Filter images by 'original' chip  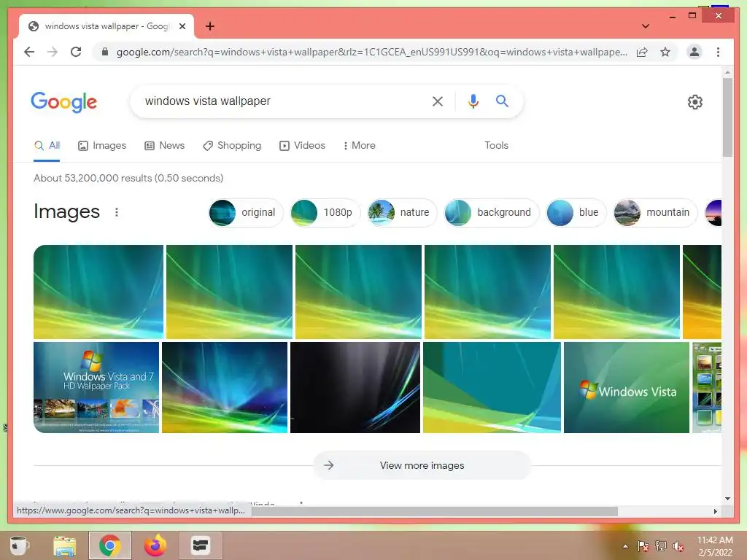click(245, 212)
